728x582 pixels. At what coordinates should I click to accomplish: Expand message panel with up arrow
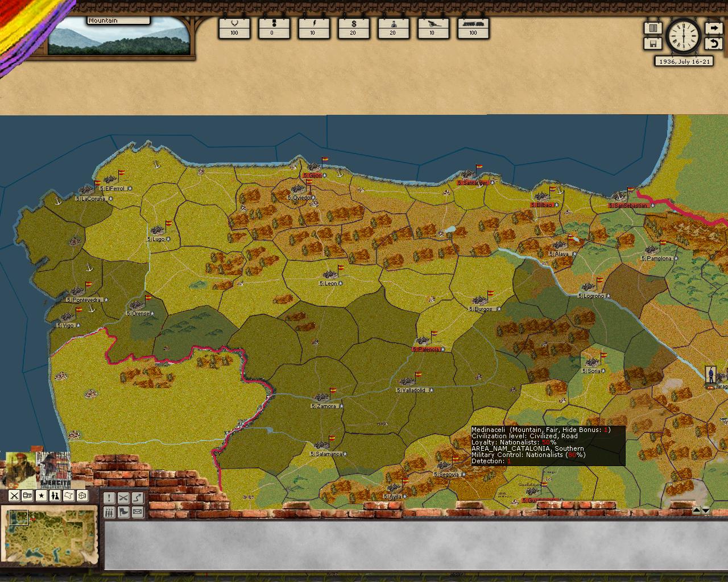click(696, 510)
